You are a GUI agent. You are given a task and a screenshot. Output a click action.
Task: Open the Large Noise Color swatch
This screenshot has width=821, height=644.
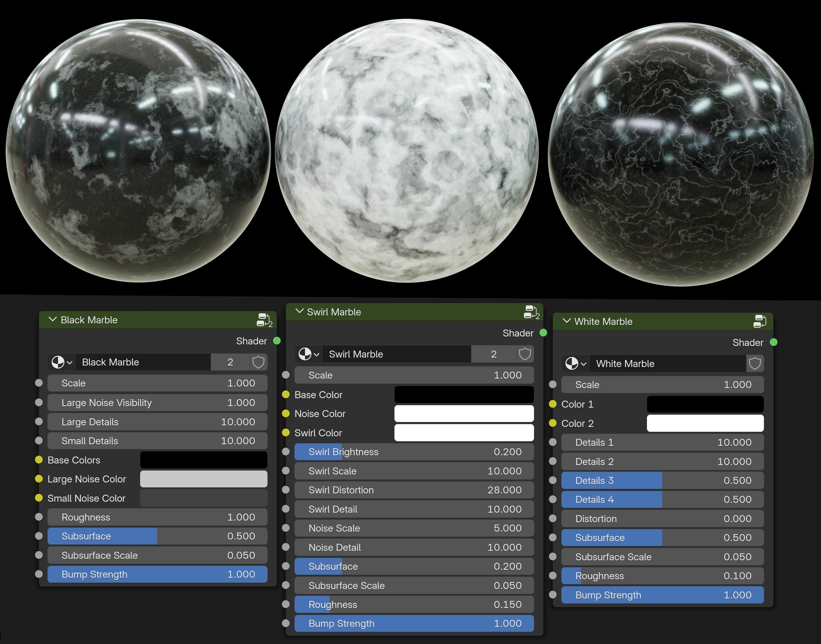pyautogui.click(x=204, y=479)
